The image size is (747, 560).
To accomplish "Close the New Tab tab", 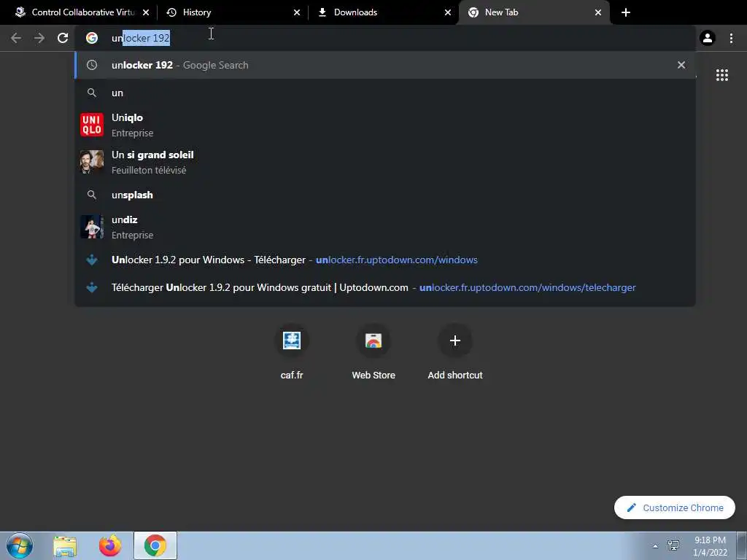I will (598, 12).
